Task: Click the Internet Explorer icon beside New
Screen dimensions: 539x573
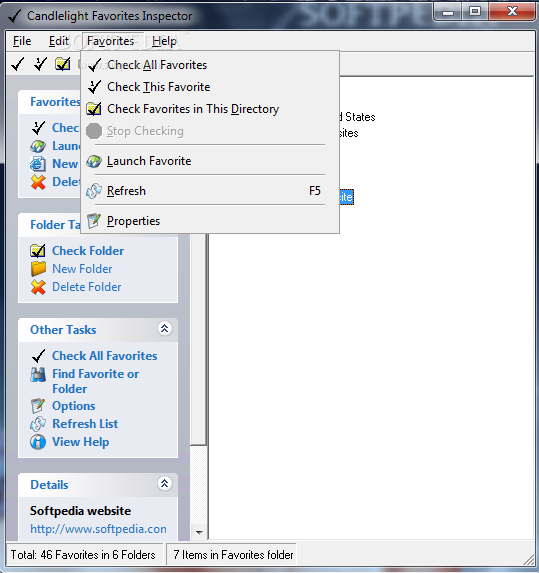Action: pos(38,164)
